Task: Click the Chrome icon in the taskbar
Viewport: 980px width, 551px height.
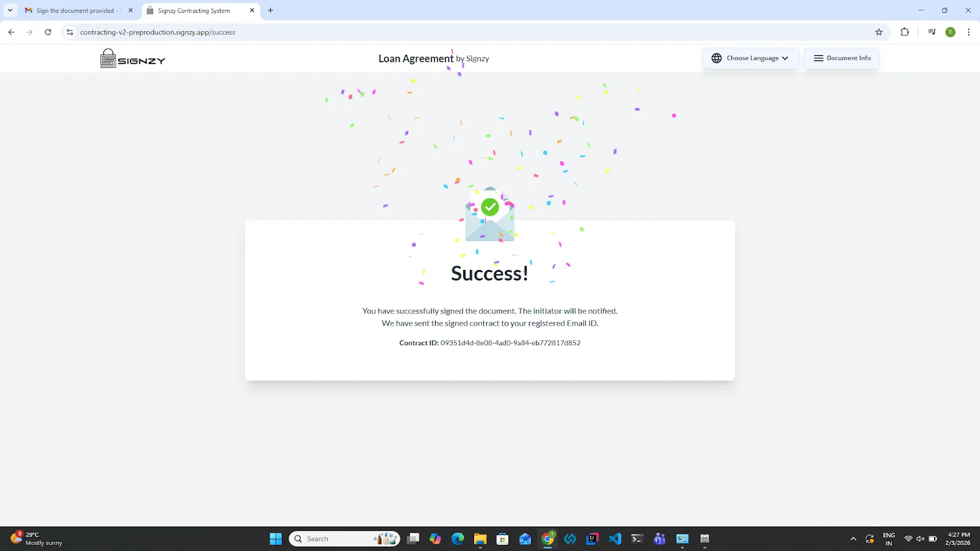Action: (548, 539)
